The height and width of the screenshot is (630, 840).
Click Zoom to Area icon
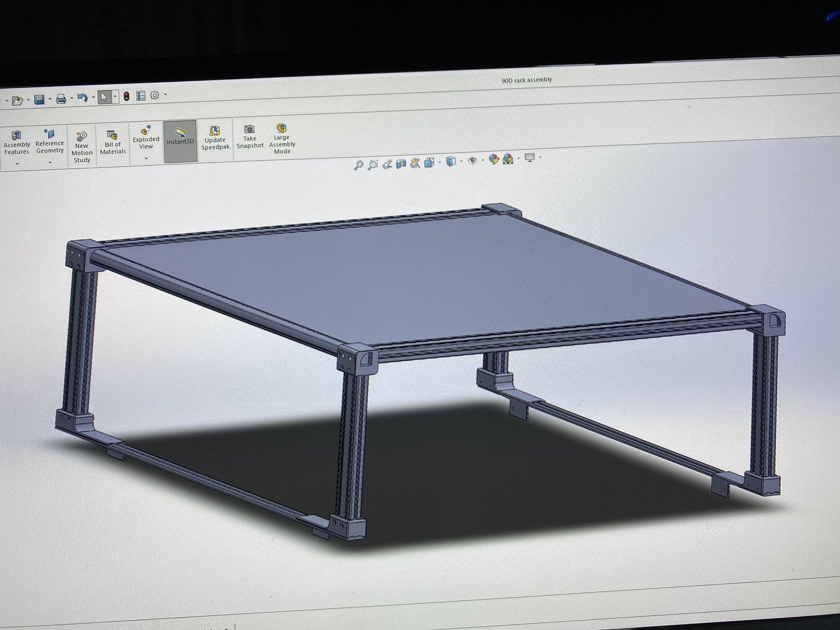click(x=373, y=165)
